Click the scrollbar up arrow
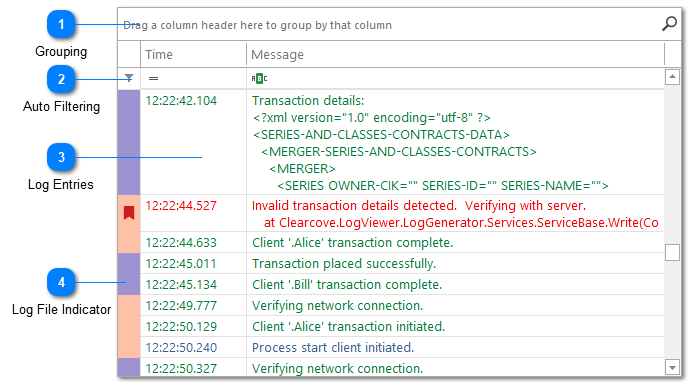The height and width of the screenshot is (386, 691). [x=672, y=77]
